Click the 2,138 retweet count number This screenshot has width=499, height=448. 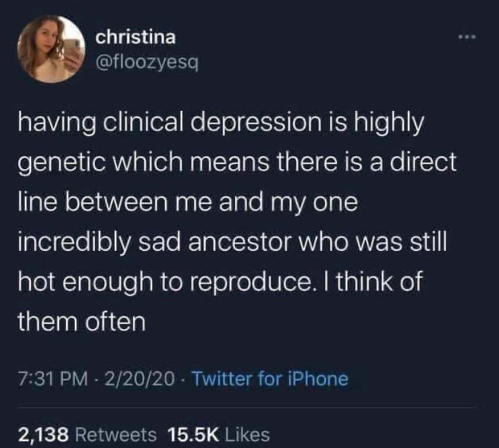click(44, 434)
